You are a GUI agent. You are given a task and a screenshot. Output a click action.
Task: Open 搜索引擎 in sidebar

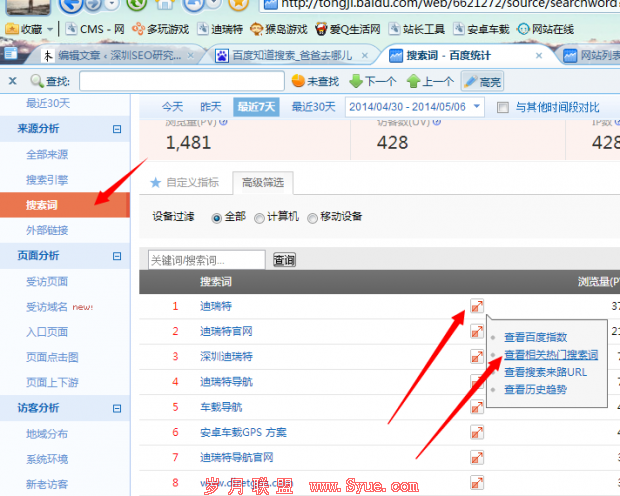pos(47,180)
